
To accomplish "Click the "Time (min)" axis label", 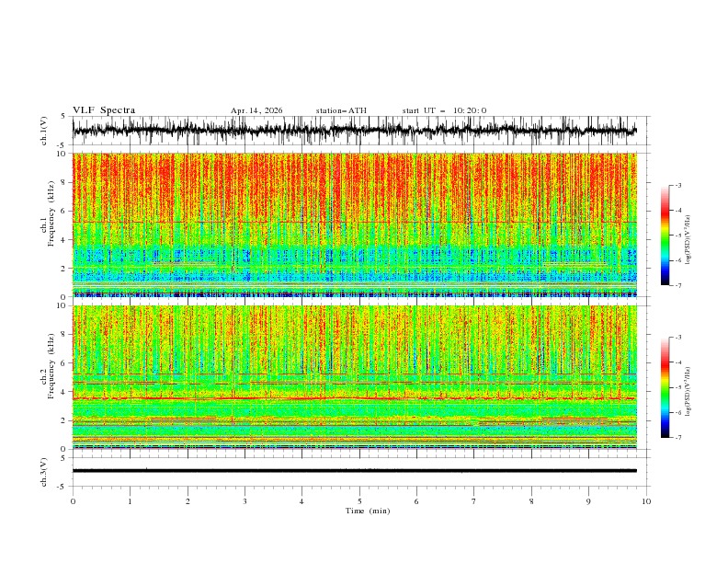I will [x=368, y=511].
